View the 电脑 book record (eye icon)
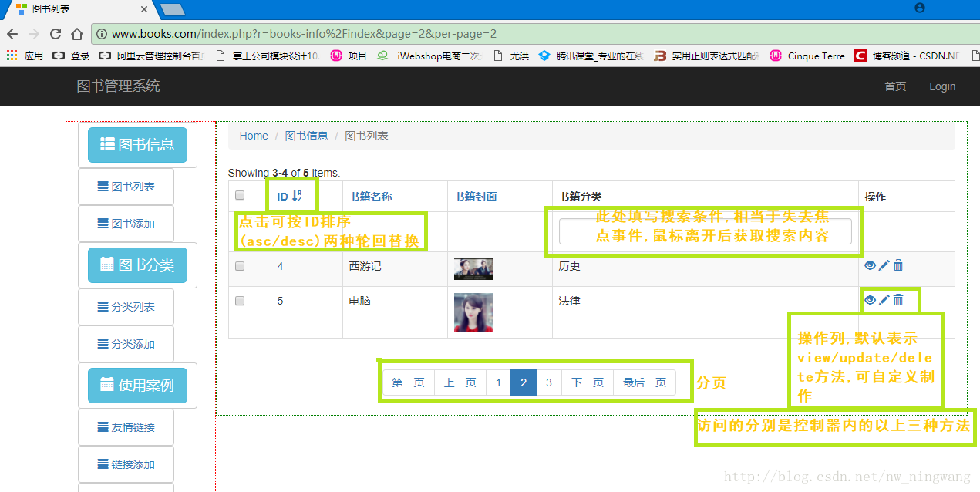Viewport: 980px width, 492px height. tap(870, 300)
